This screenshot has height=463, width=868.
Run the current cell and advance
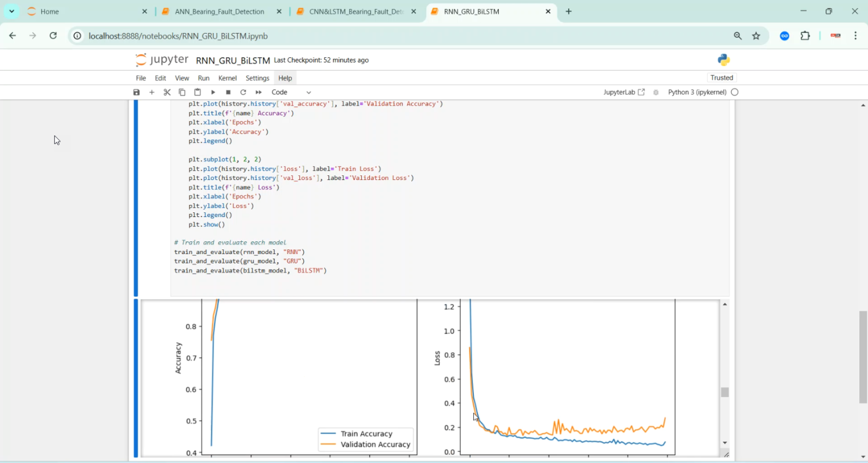tap(213, 92)
